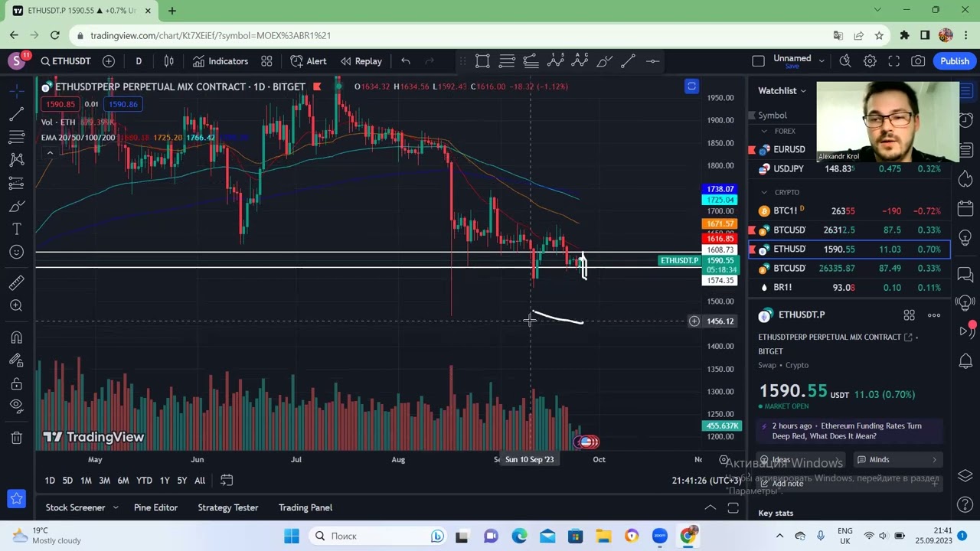The width and height of the screenshot is (980, 551).
Task: Open the Stock Screener dropdown arrow
Action: click(x=116, y=507)
